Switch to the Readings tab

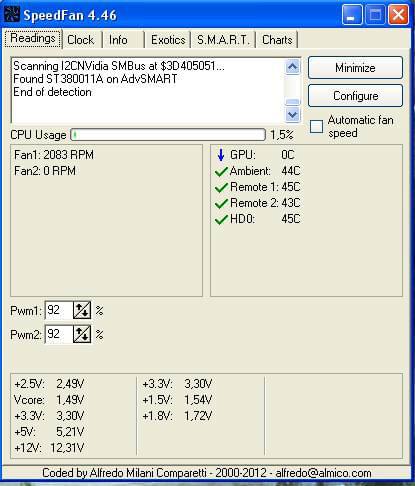33,38
